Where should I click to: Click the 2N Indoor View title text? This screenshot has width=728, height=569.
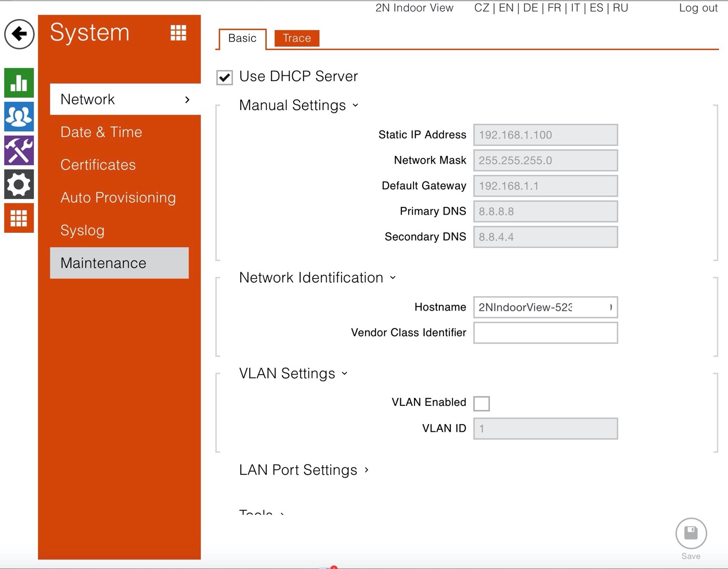[414, 8]
